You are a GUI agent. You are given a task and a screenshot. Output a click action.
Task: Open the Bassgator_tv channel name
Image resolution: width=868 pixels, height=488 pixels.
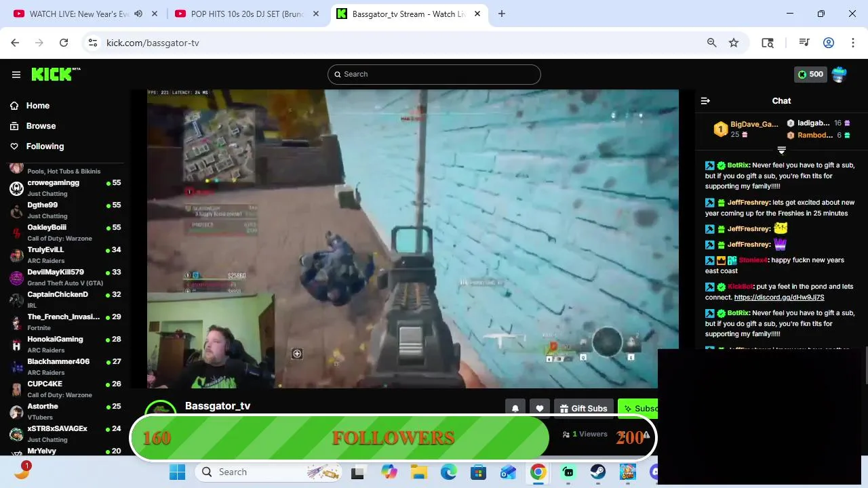point(218,406)
